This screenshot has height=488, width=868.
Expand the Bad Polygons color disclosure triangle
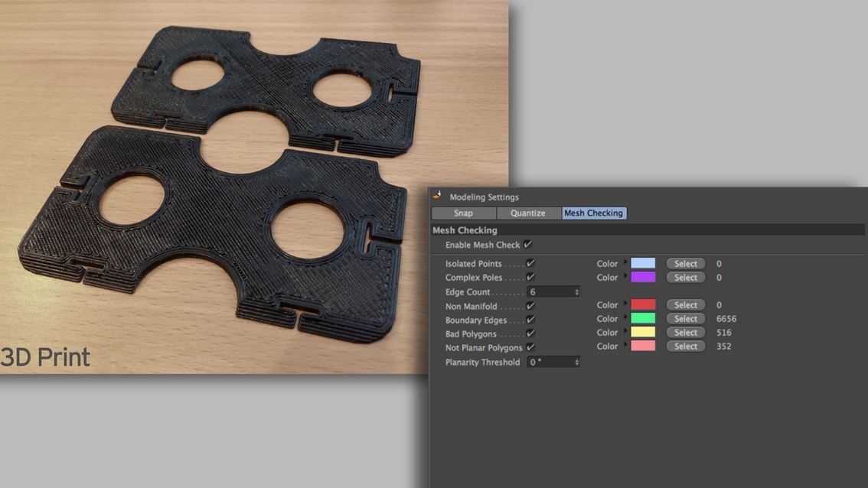625,332
